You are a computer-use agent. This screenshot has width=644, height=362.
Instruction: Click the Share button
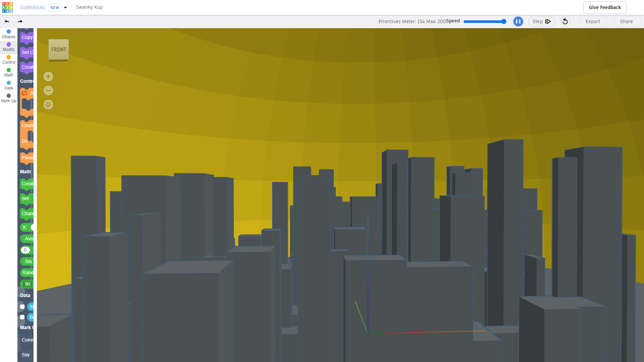pos(626,21)
